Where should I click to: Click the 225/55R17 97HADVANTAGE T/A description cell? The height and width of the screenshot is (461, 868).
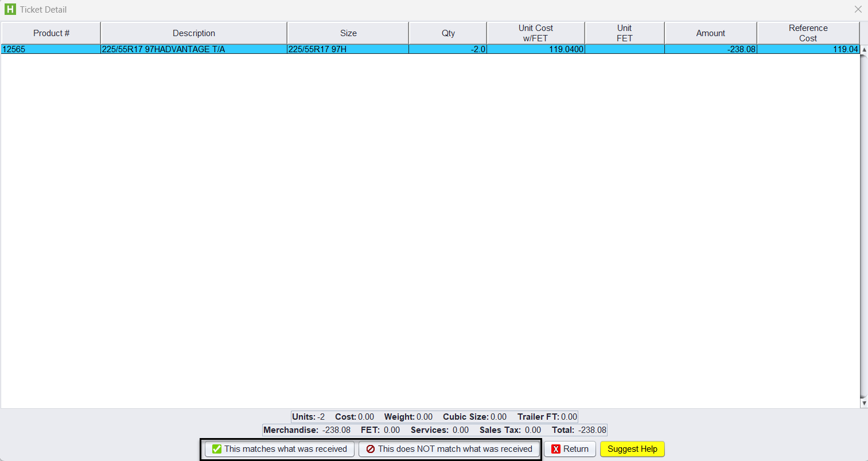pyautogui.click(x=193, y=49)
